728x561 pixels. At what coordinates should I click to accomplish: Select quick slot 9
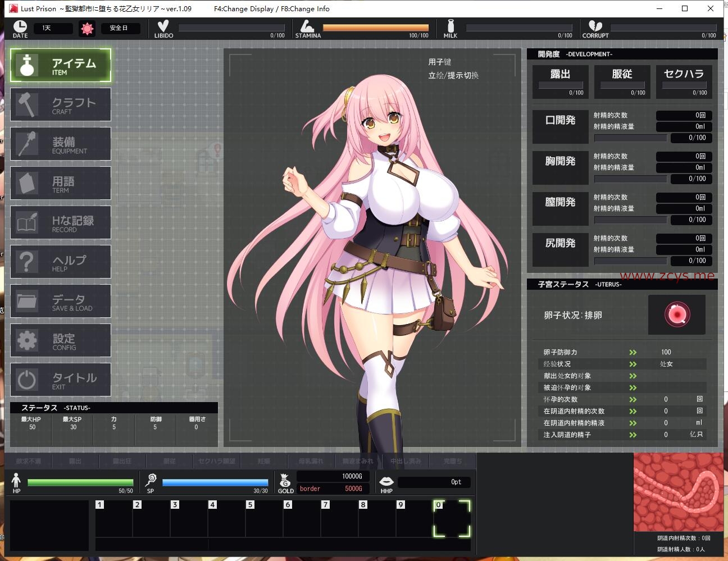pos(415,518)
